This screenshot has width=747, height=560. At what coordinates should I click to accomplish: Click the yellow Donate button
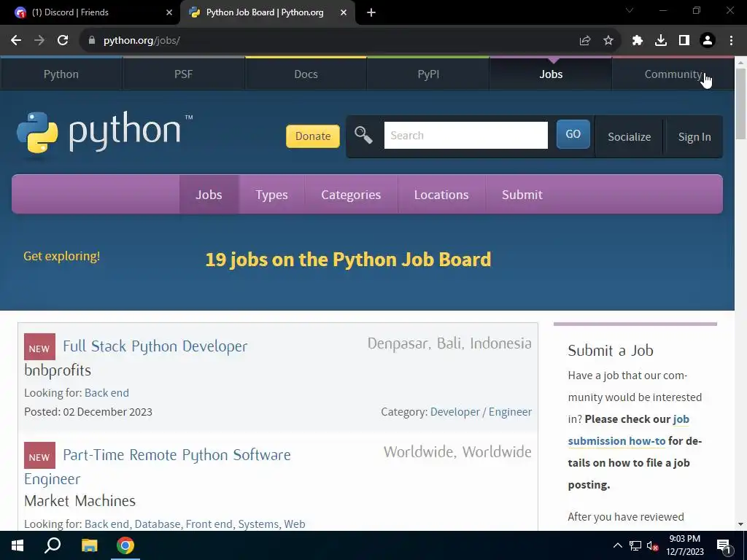(312, 136)
